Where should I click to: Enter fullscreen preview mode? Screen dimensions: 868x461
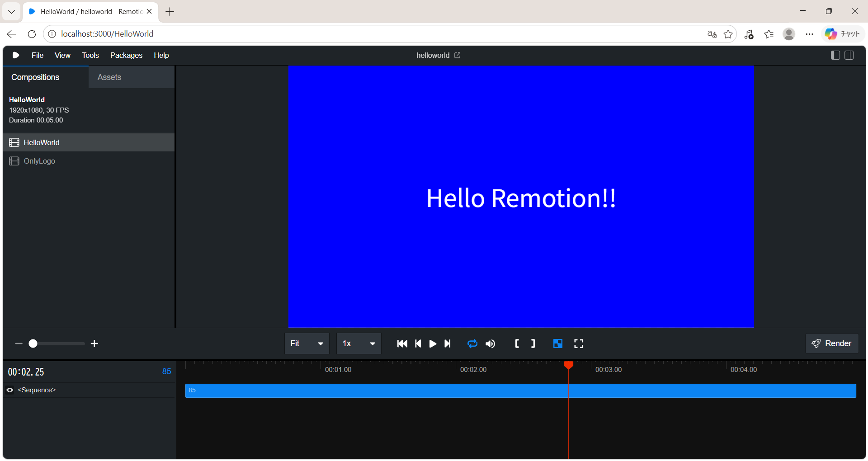pos(579,344)
